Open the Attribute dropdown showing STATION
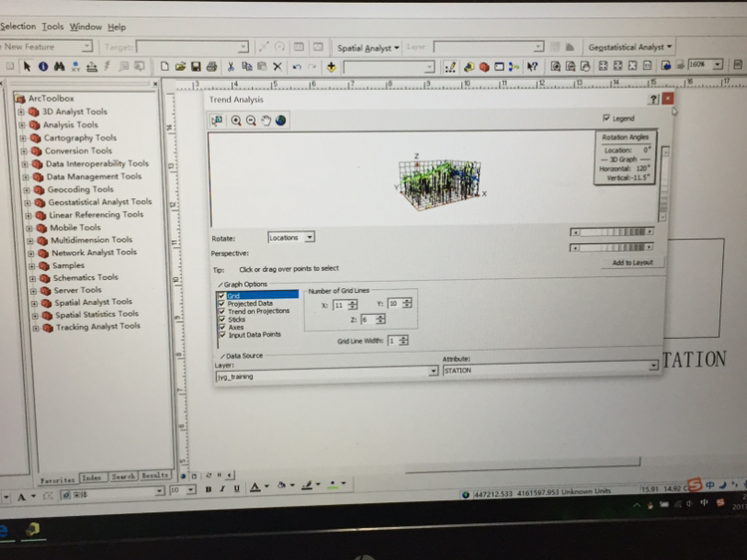Screen dimensions: 747x560 (653, 365)
